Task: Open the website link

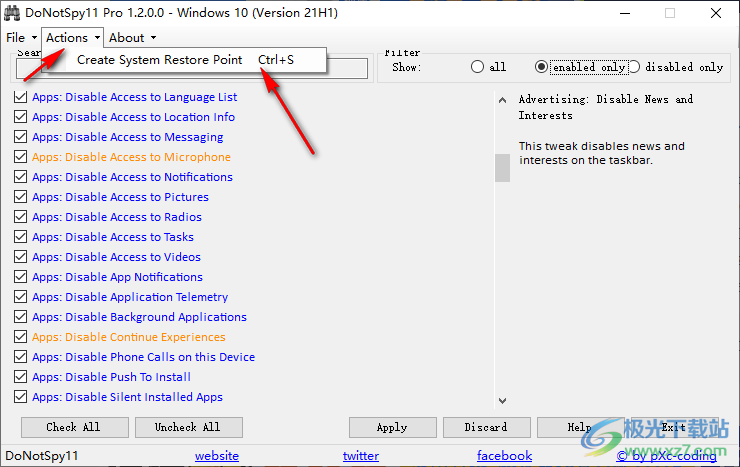Action: click(x=217, y=456)
